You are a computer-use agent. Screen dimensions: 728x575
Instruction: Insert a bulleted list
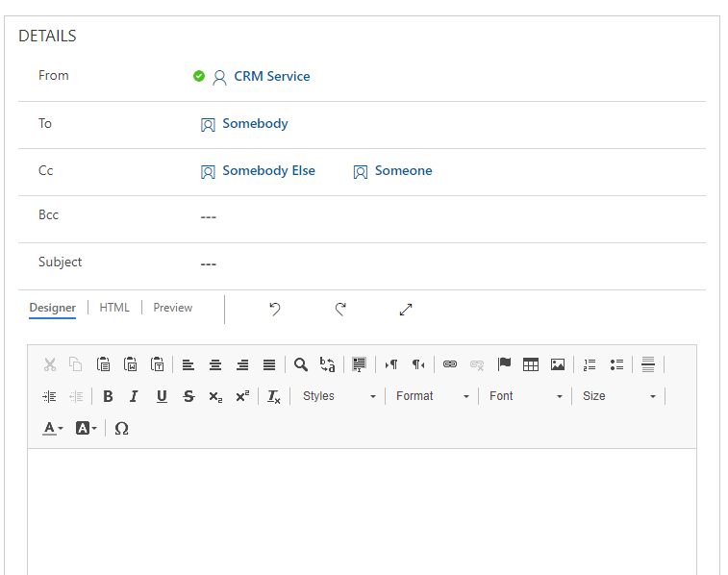click(616, 364)
